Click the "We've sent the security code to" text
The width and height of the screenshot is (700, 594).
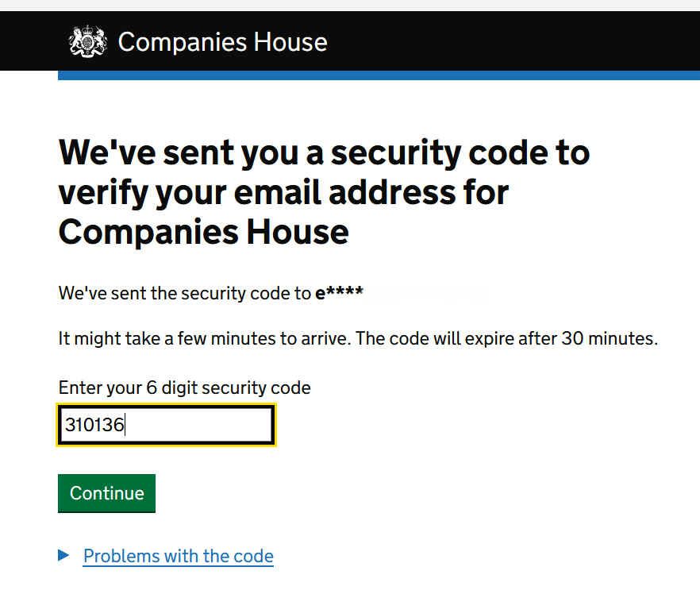pyautogui.click(x=184, y=294)
